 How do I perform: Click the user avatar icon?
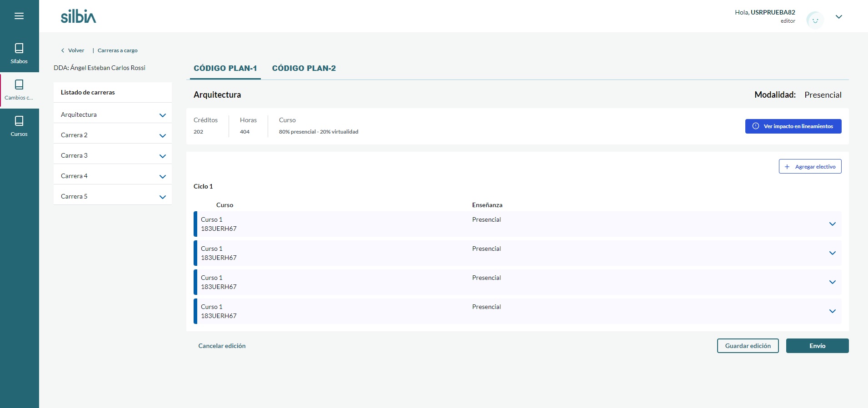pyautogui.click(x=815, y=20)
